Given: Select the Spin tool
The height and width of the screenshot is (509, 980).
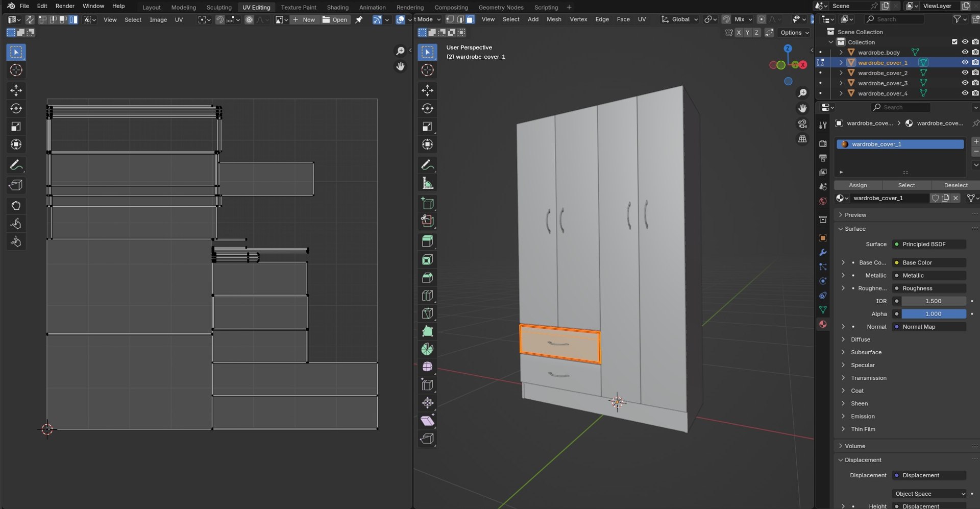Looking at the screenshot, I should click(427, 349).
